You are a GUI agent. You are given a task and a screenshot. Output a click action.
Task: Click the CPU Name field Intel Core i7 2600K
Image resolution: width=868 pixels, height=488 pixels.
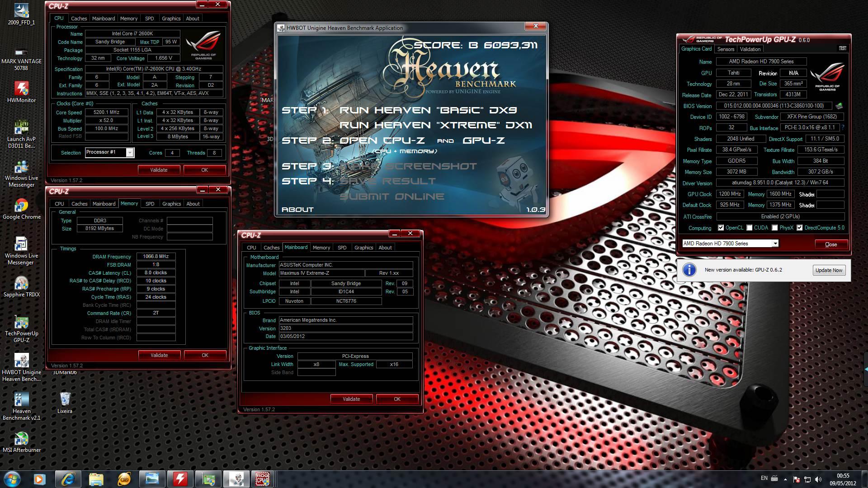(x=132, y=33)
